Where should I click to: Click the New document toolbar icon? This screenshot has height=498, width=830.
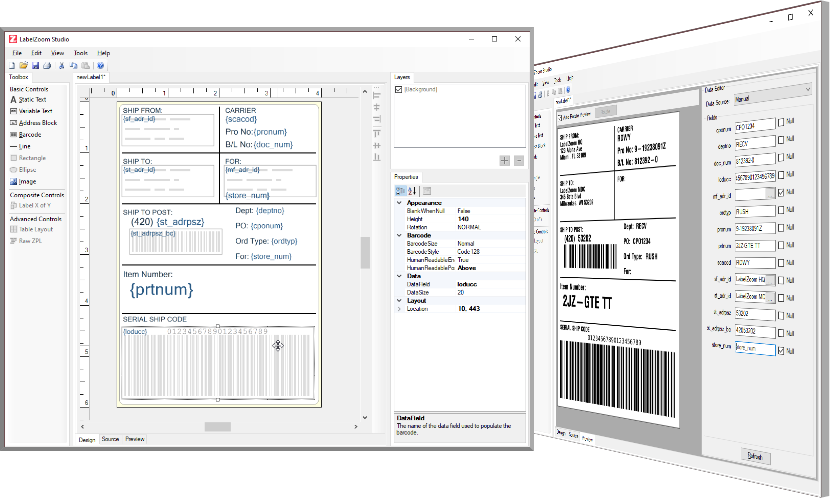tap(12, 66)
